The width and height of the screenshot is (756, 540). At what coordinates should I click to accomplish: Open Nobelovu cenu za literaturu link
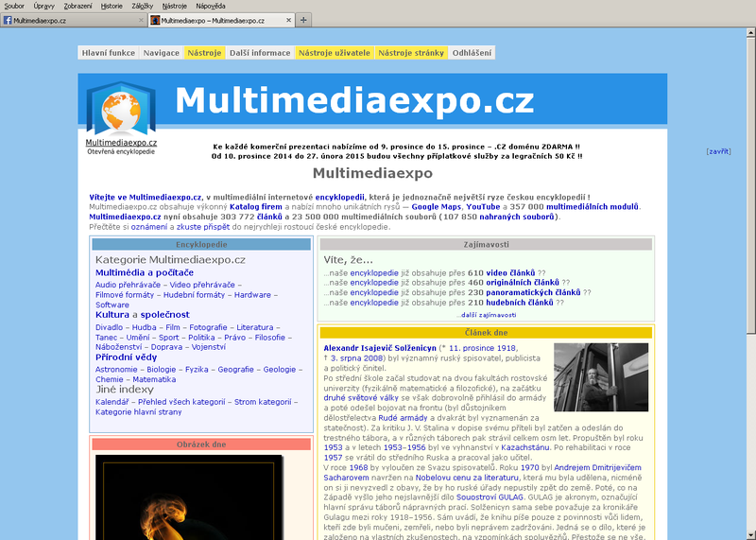tap(467, 478)
